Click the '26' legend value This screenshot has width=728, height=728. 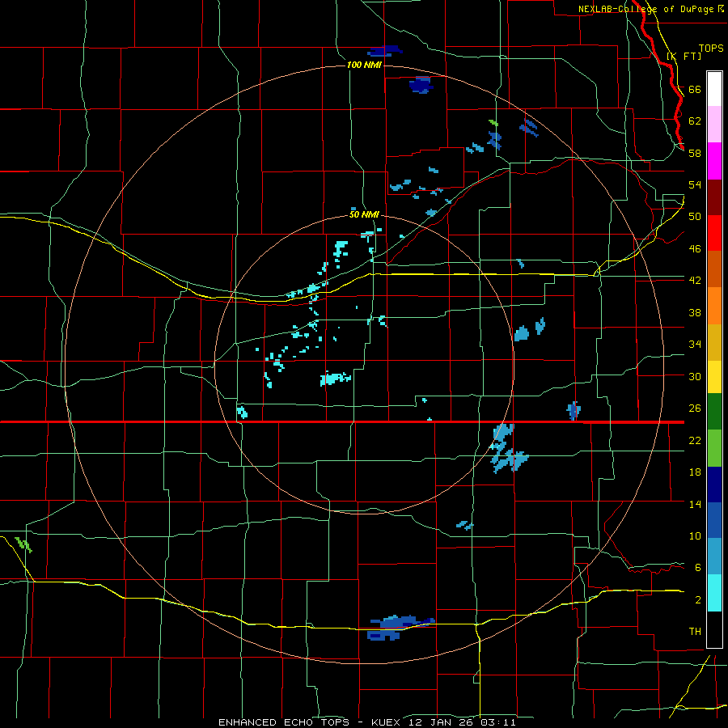[695, 408]
